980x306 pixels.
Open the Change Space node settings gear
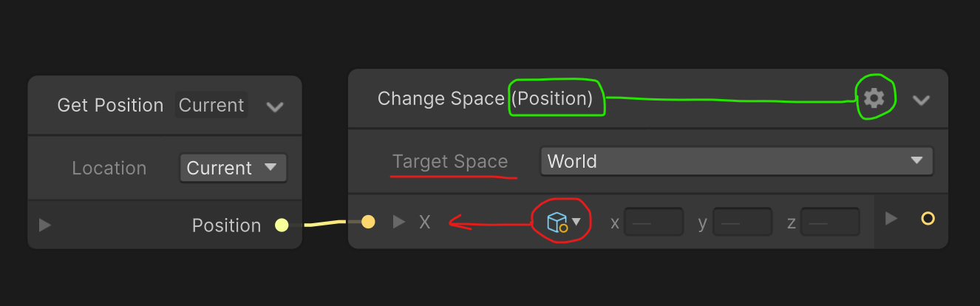coord(874,98)
